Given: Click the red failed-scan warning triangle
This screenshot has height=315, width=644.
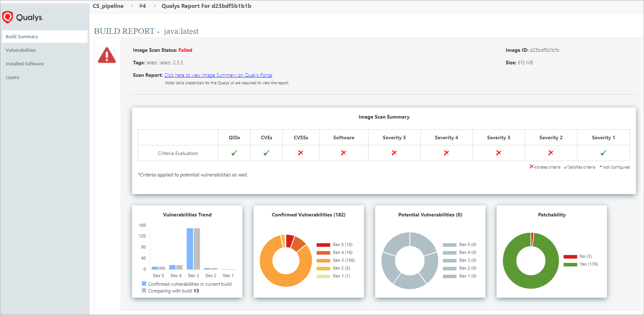Looking at the screenshot, I should [x=107, y=55].
